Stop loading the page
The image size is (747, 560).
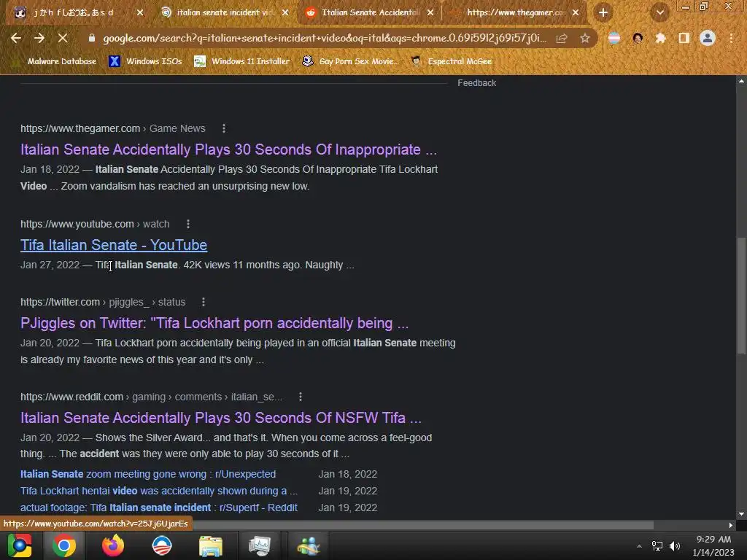[x=63, y=38]
